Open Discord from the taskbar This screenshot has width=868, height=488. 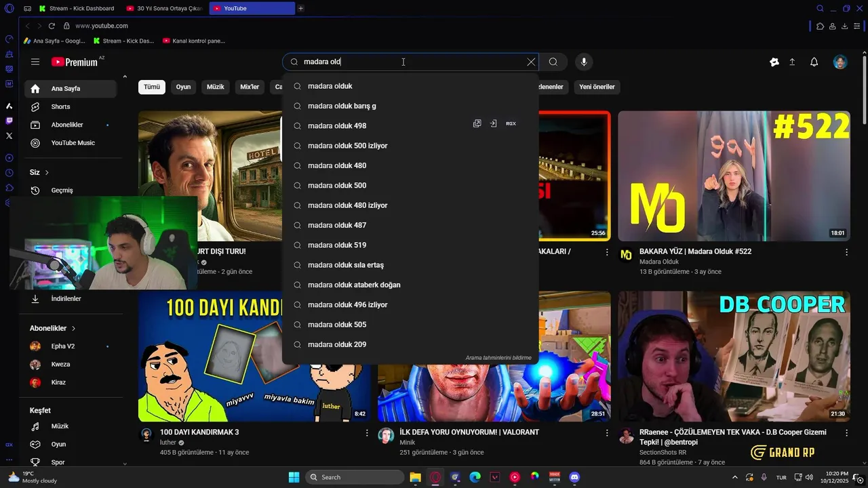pyautogui.click(x=574, y=477)
